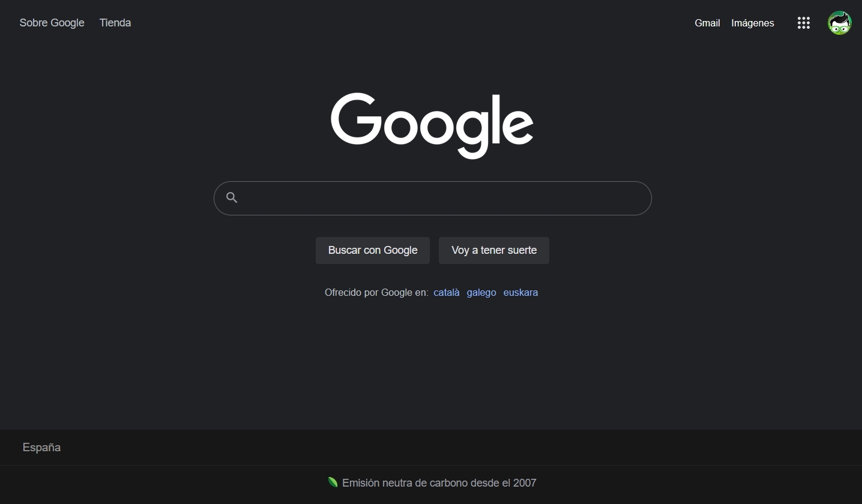The height and width of the screenshot is (504, 862).
Task: Click the capital G of Google logo
Action: [356, 119]
